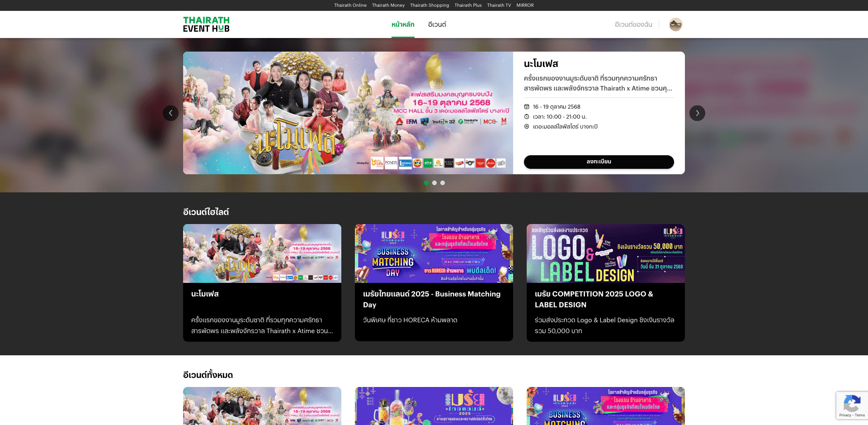868x425 pixels.
Task: Go back using the previous carousel arrow
Action: (171, 113)
